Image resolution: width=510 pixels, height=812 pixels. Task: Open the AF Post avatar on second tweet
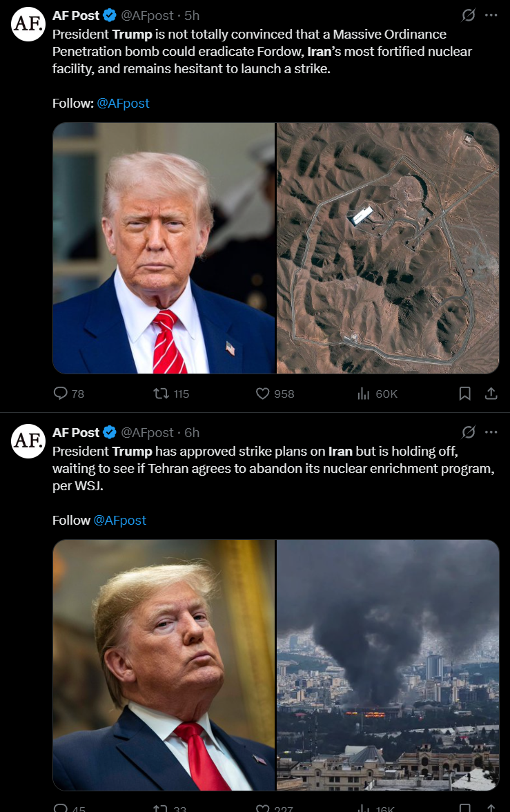point(28,441)
